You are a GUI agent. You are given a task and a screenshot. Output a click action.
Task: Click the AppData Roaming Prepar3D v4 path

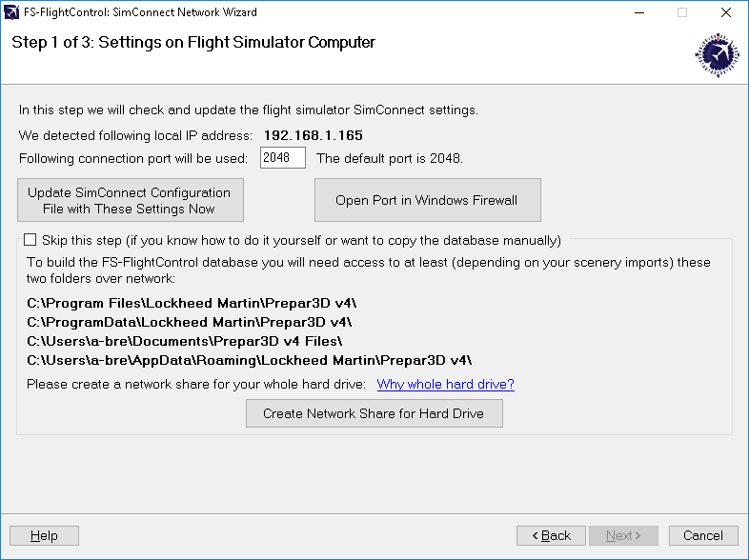click(x=250, y=360)
